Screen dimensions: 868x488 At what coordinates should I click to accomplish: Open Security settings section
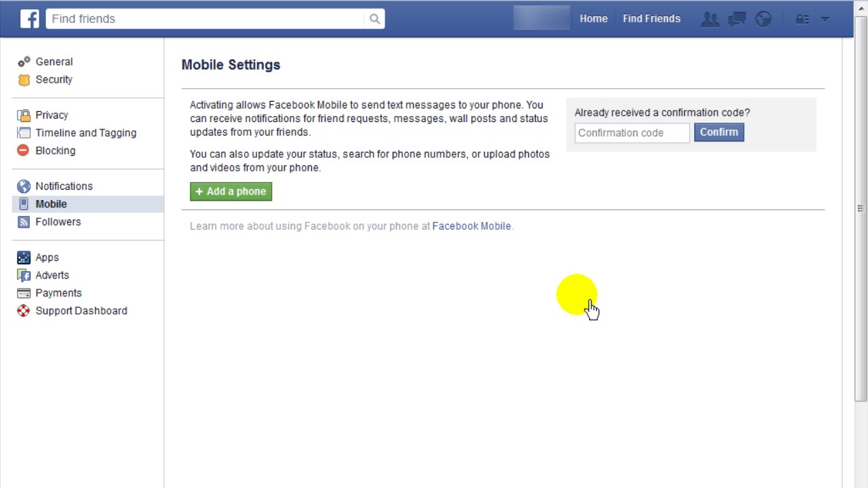[x=54, y=79]
